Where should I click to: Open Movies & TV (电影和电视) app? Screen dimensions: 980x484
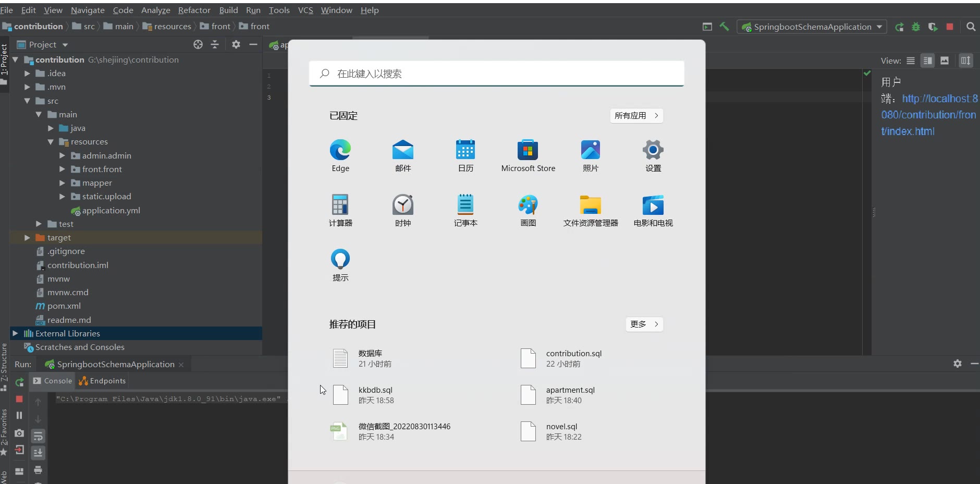tap(653, 210)
